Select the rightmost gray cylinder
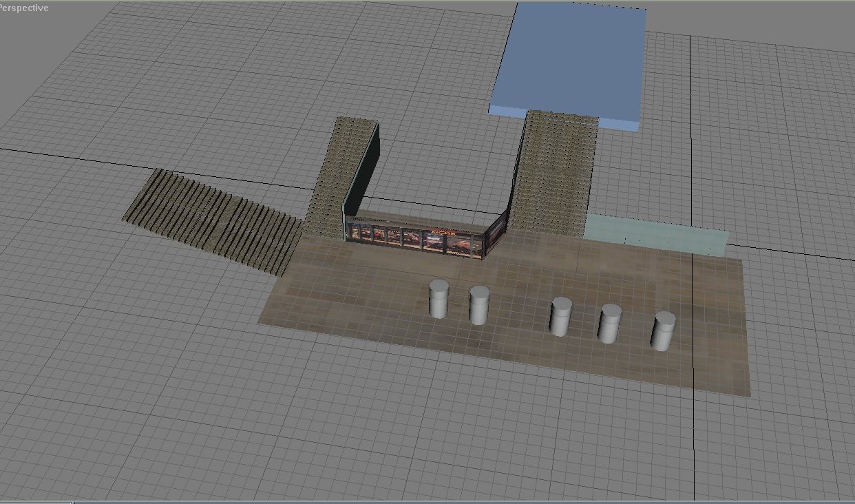The image size is (855, 504). [664, 331]
